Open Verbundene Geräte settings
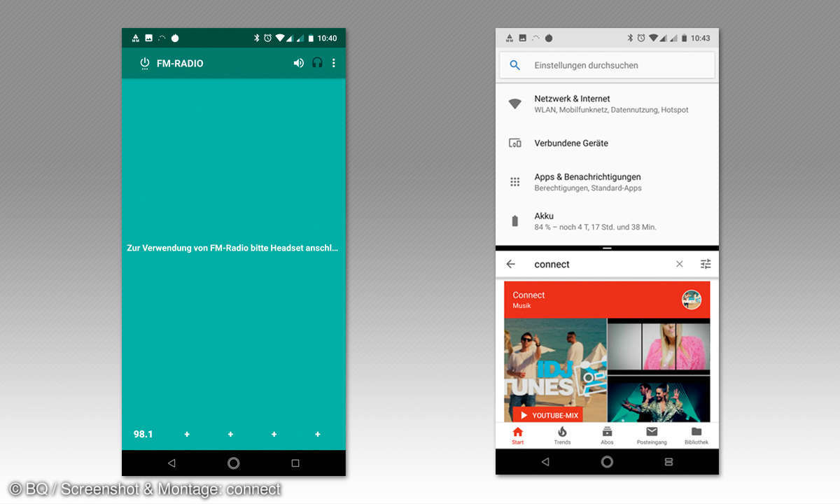The width and height of the screenshot is (840, 504). [x=607, y=143]
